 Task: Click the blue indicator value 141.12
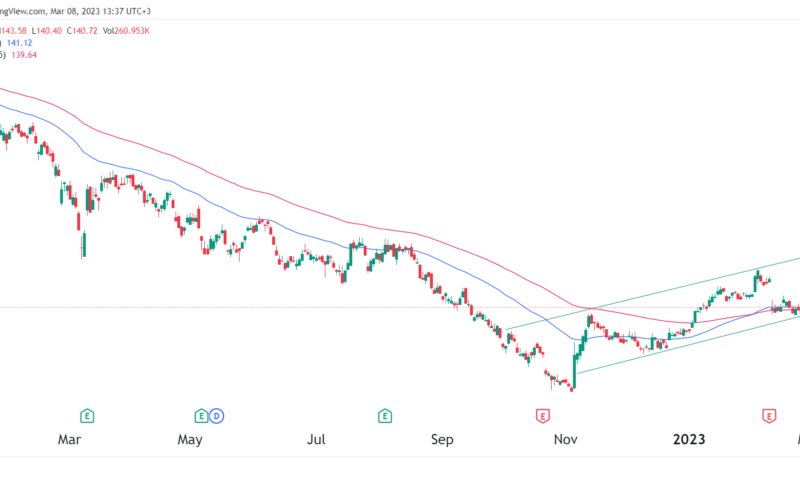[19, 43]
